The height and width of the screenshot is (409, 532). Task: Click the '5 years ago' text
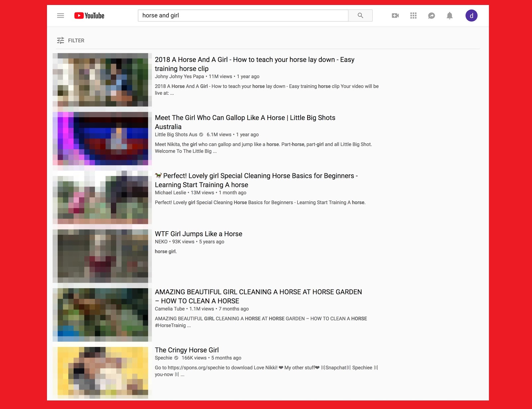pos(212,242)
